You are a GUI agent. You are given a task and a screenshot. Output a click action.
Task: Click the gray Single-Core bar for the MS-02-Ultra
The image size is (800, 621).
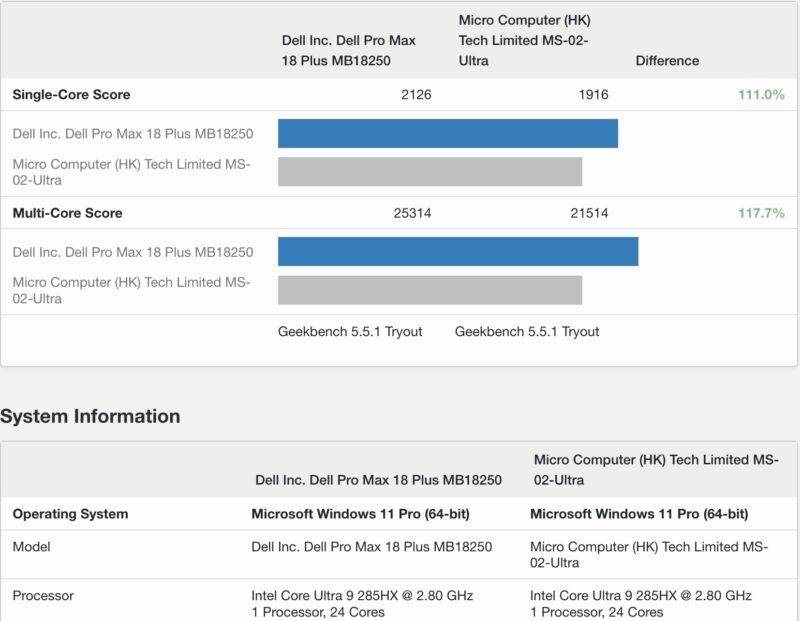pos(430,170)
